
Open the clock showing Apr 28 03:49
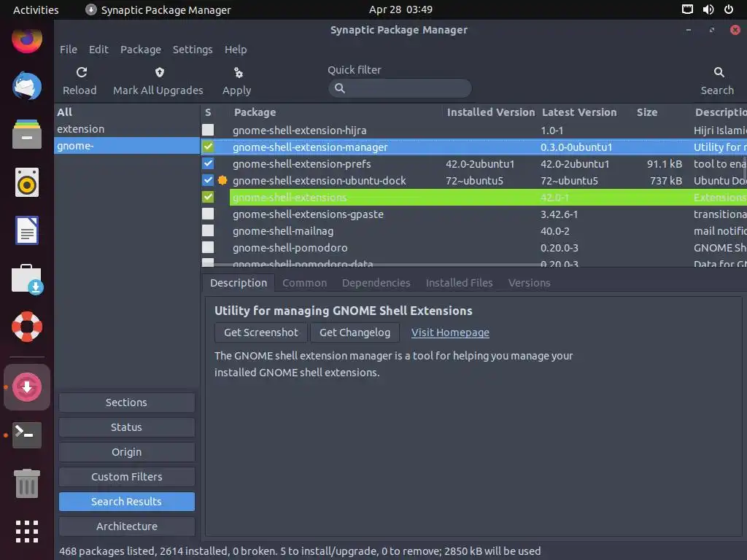click(400, 9)
